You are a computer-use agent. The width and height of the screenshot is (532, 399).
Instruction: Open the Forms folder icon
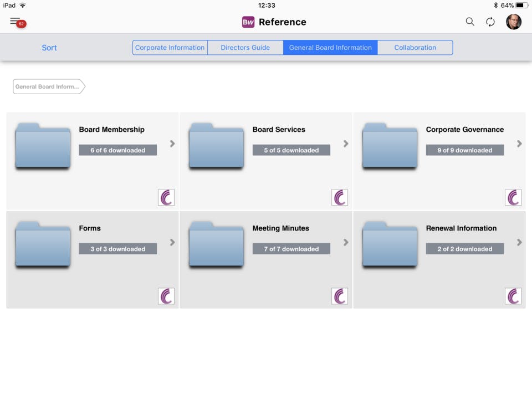43,244
